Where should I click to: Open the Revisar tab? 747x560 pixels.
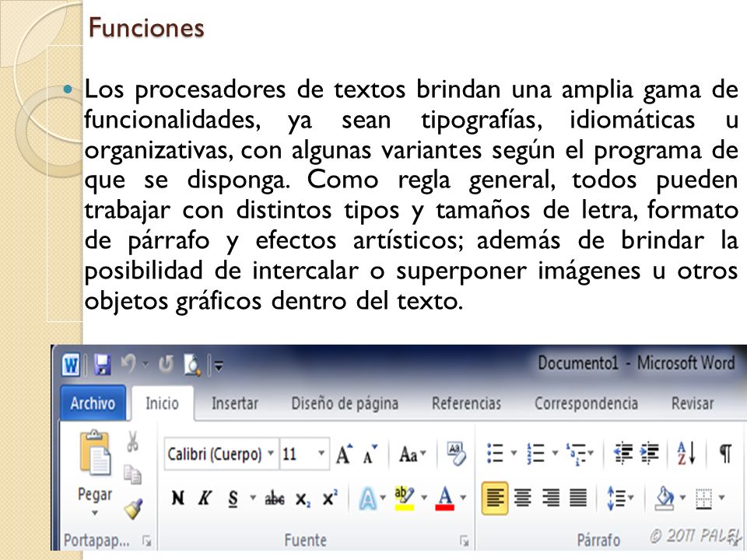click(693, 404)
